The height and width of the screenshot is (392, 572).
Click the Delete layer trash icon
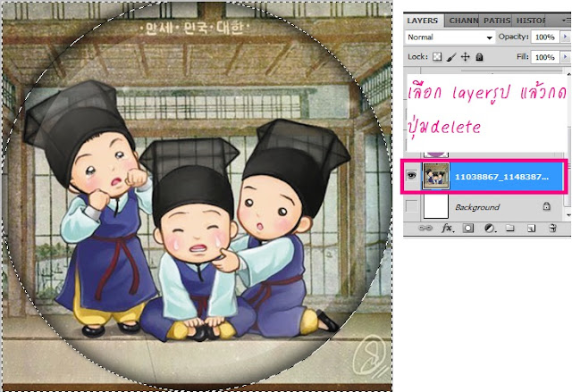(552, 228)
